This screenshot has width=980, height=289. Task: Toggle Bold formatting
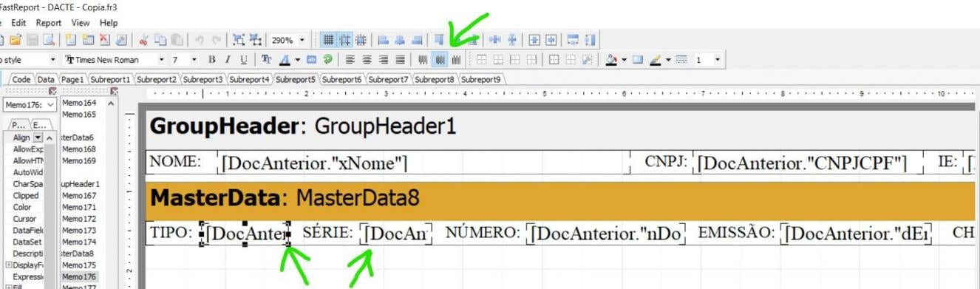click(x=212, y=60)
